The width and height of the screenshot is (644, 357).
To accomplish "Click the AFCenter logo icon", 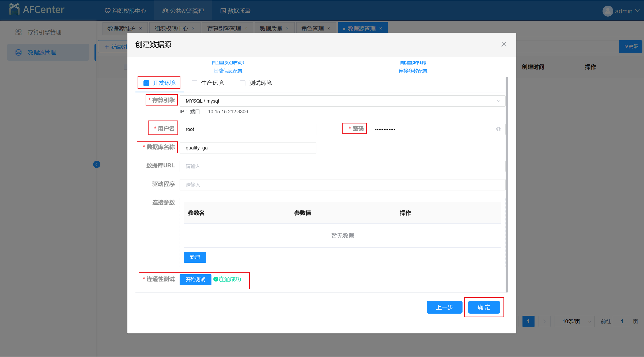I will pos(14,10).
